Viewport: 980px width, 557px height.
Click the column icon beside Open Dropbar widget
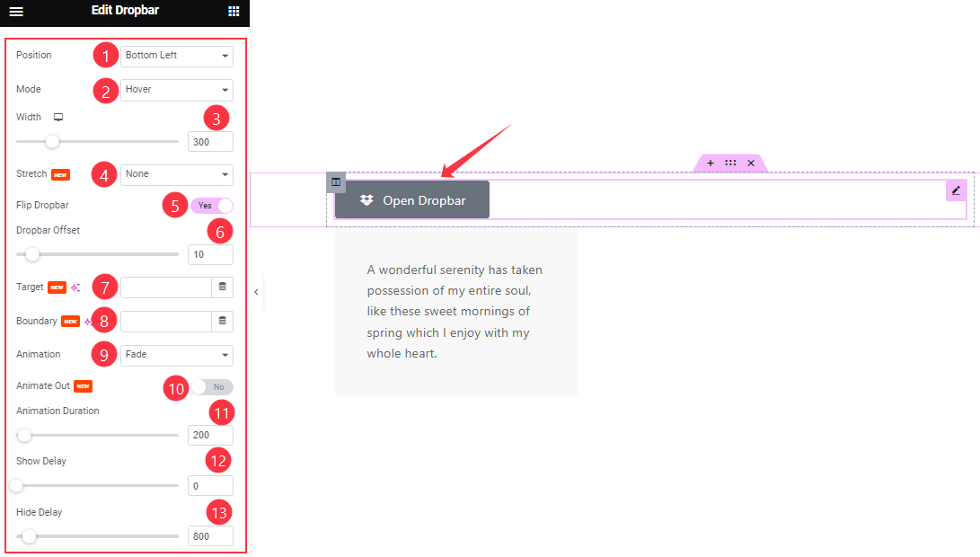[335, 181]
